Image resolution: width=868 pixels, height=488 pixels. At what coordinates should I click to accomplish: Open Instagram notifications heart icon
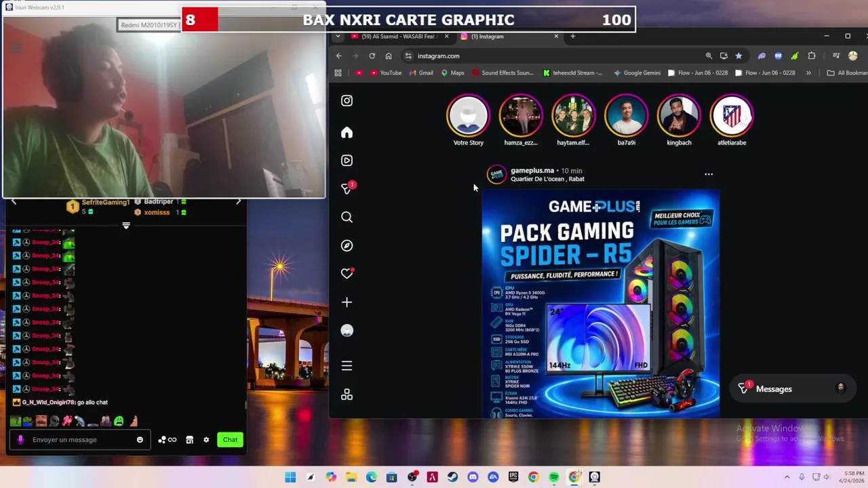[347, 273]
